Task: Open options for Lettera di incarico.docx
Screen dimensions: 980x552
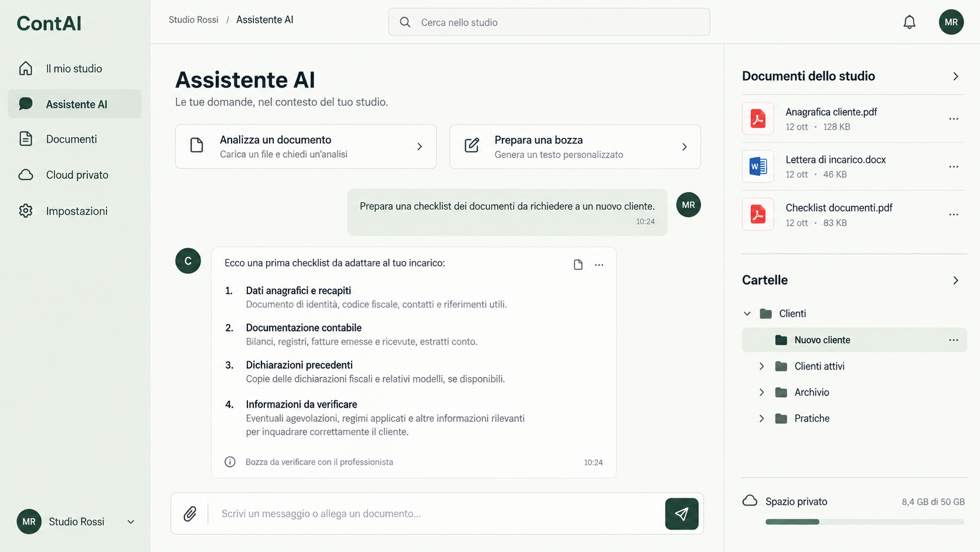Action: 954,167
